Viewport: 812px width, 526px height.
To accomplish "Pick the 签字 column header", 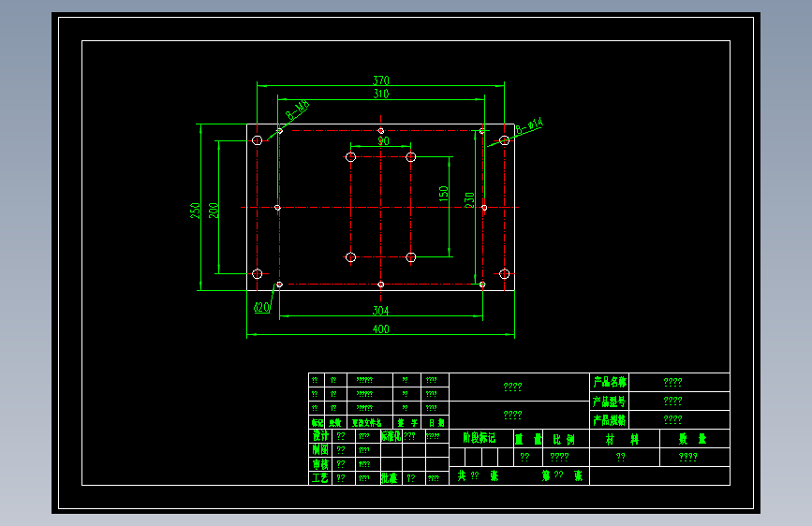I will [x=407, y=423].
